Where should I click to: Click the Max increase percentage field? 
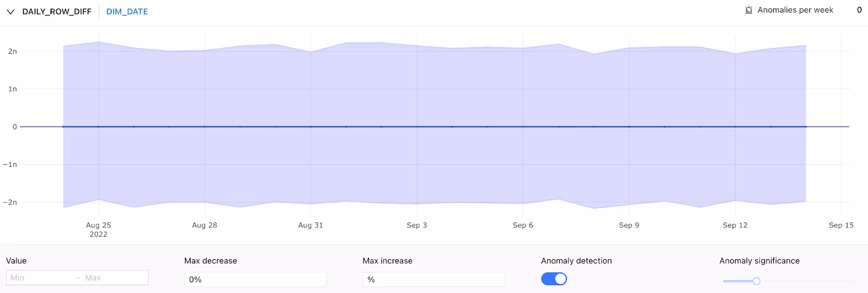coord(434,279)
